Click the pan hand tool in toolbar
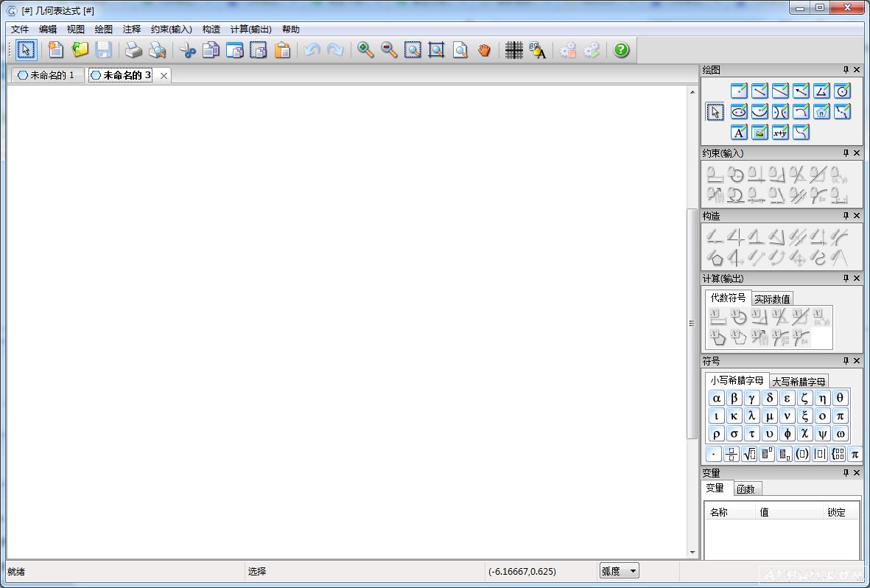The image size is (870, 588). (x=483, y=50)
